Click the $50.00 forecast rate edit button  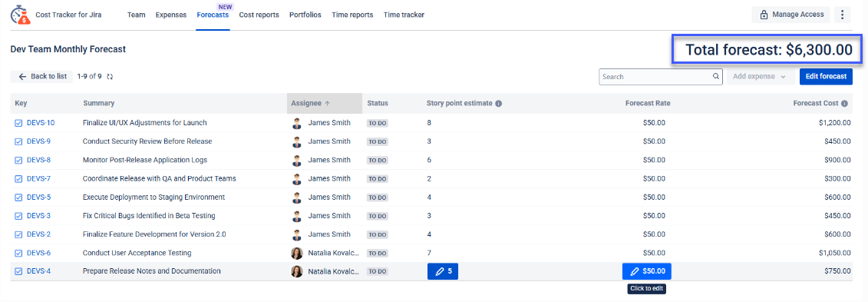point(646,271)
